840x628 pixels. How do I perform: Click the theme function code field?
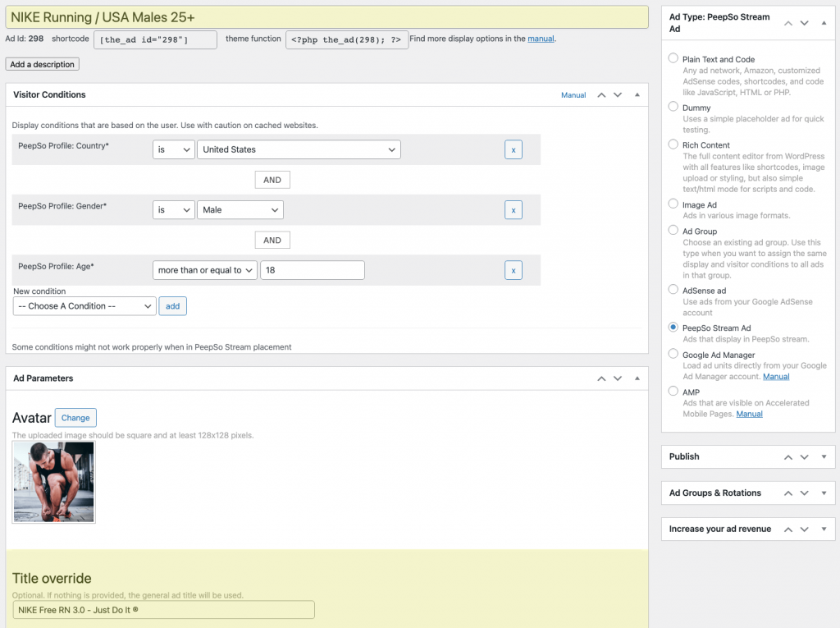point(347,39)
